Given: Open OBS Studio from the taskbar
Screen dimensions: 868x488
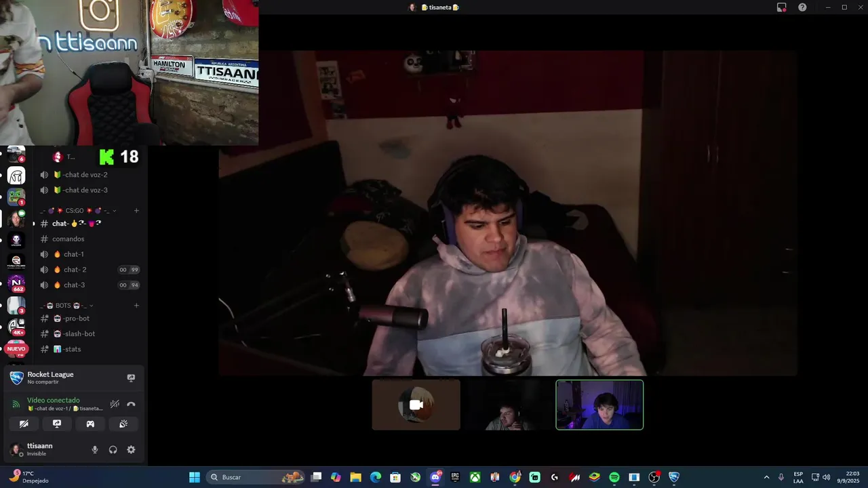Looking at the screenshot, I should (x=654, y=477).
